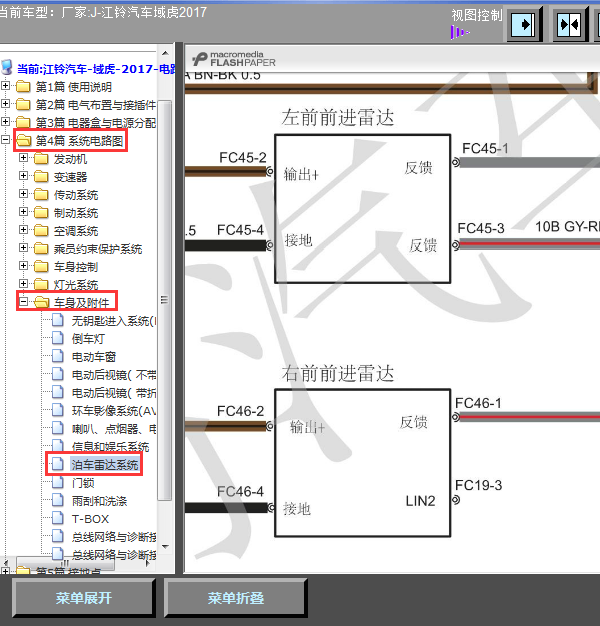The image size is (600, 626).
Task: Click folder icon next to 空调系统
Action: click(x=41, y=231)
